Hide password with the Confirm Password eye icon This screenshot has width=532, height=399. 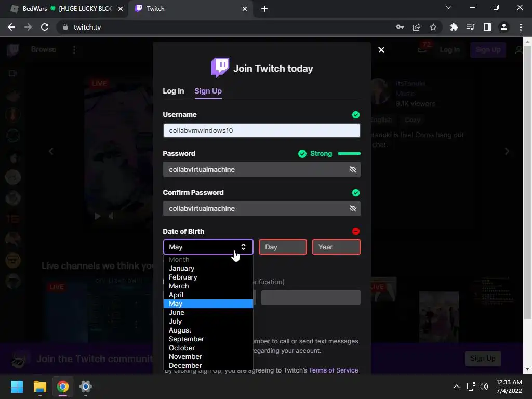point(353,208)
